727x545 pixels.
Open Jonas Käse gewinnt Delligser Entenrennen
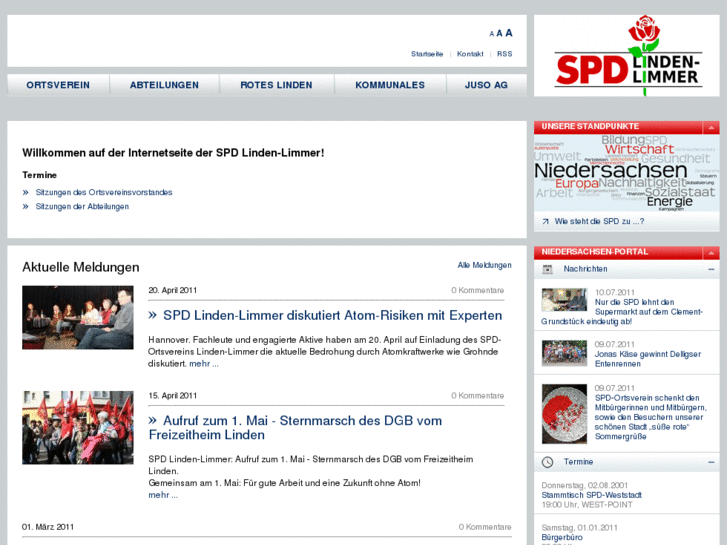[x=648, y=359]
